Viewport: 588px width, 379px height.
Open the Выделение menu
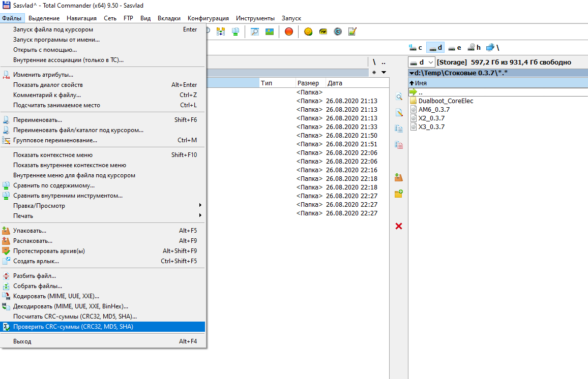click(44, 18)
